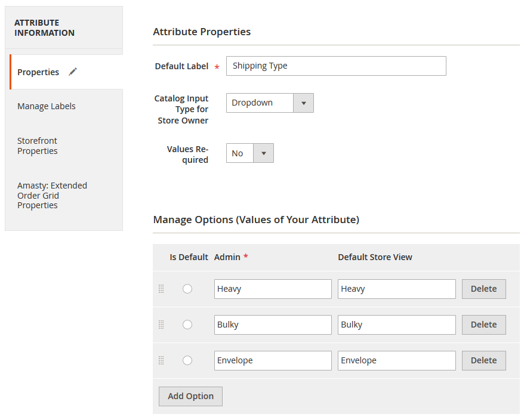The width and height of the screenshot is (524, 420).
Task: Click the Admin field containing Heavy
Action: pyautogui.click(x=273, y=289)
